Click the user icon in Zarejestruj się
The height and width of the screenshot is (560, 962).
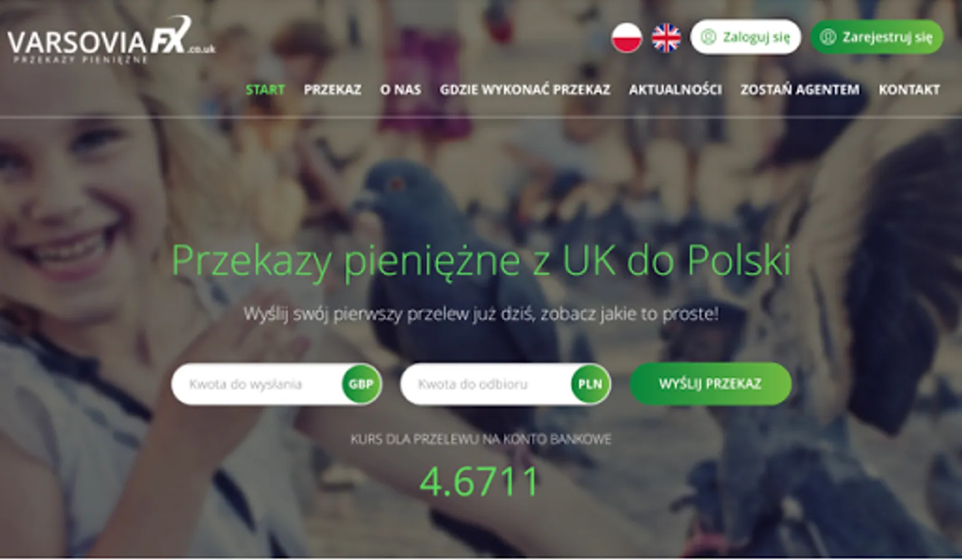tap(828, 37)
